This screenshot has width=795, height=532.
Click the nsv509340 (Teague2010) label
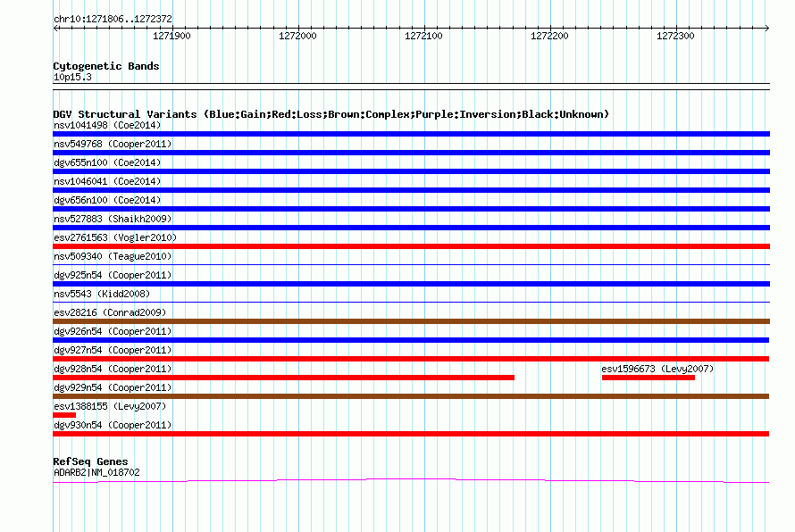point(113,256)
